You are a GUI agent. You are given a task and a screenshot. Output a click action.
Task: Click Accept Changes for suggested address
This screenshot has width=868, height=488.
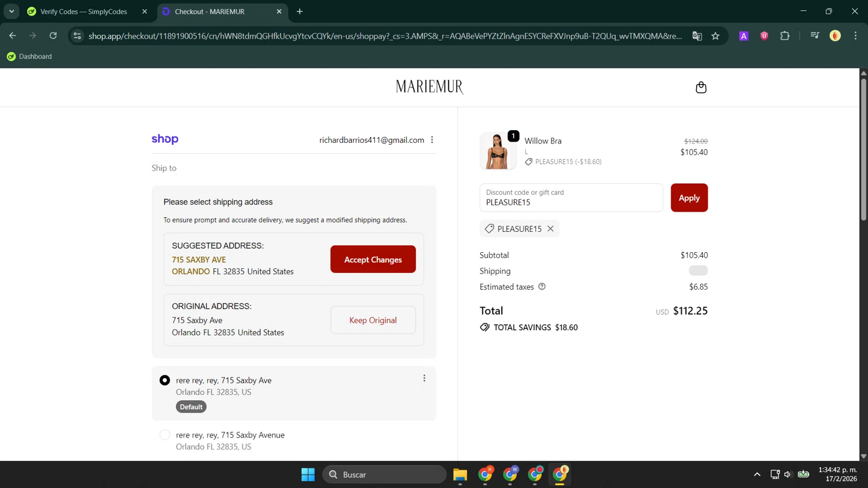click(x=373, y=259)
